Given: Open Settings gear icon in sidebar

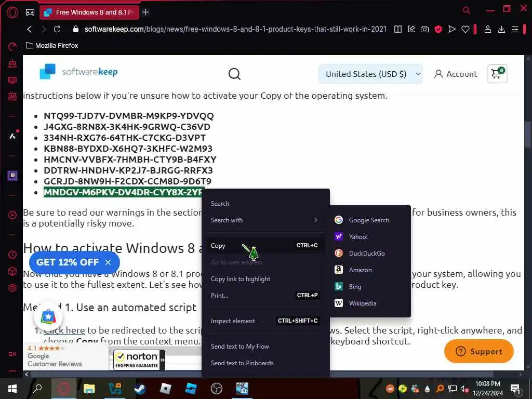Looking at the screenshot, I should (12, 288).
